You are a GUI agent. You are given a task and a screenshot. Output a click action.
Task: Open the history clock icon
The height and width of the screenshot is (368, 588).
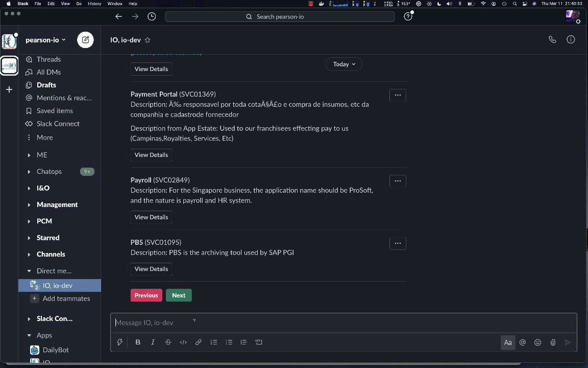pyautogui.click(x=152, y=16)
